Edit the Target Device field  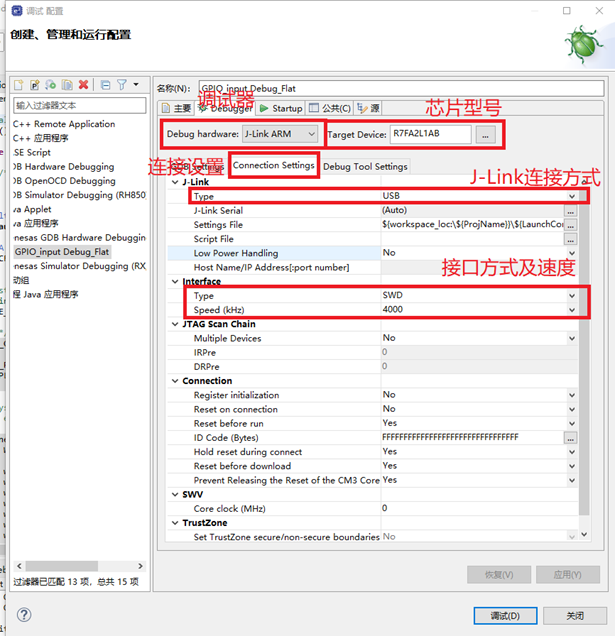(x=430, y=134)
